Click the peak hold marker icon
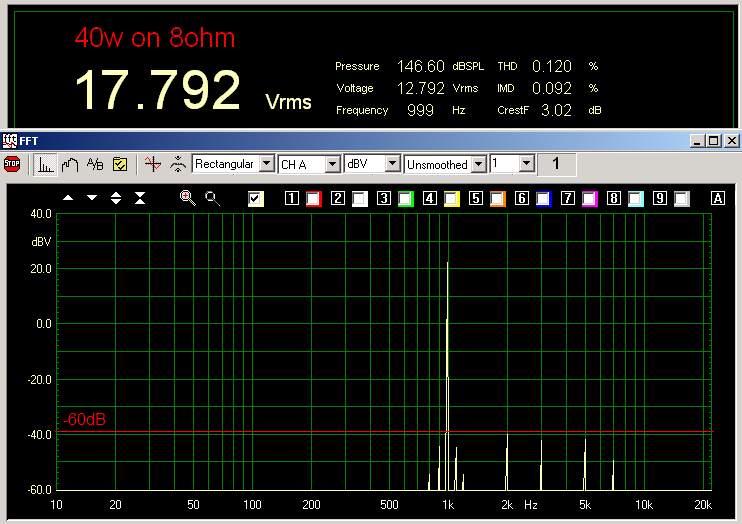742x524 pixels. tap(178, 164)
